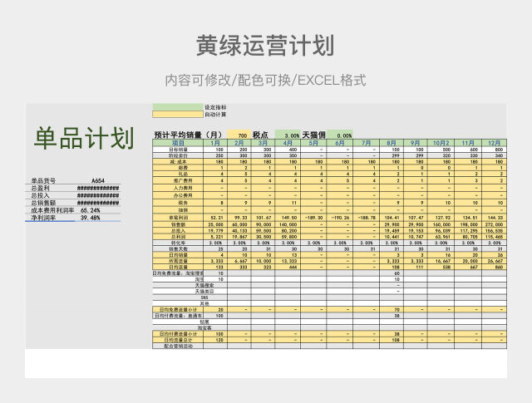
Task: Click the 销售额 row label
Action: (178, 224)
